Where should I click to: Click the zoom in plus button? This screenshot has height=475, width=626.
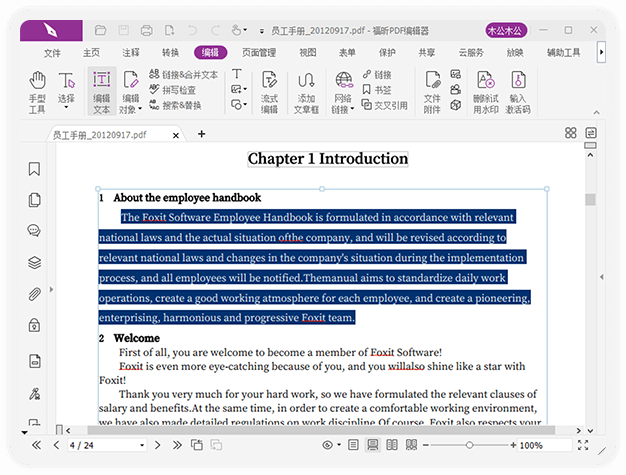[513, 445]
